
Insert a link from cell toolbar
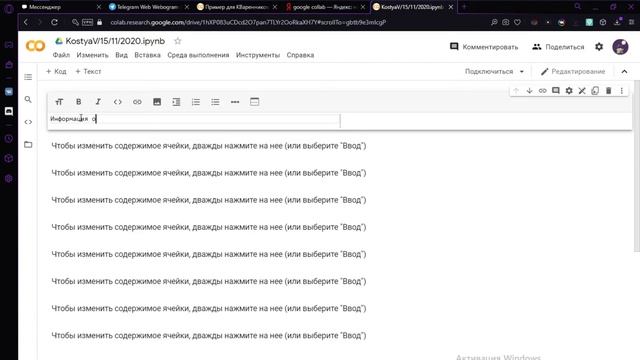point(137,102)
